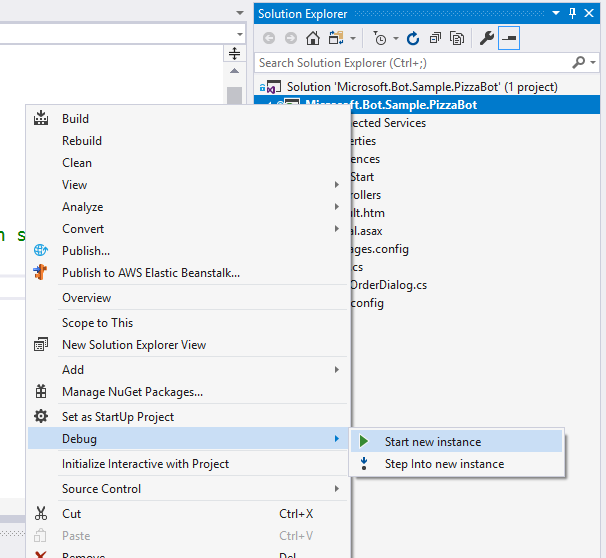Click the Refresh icon in Solution Explorer
606x558 pixels.
[x=413, y=38]
